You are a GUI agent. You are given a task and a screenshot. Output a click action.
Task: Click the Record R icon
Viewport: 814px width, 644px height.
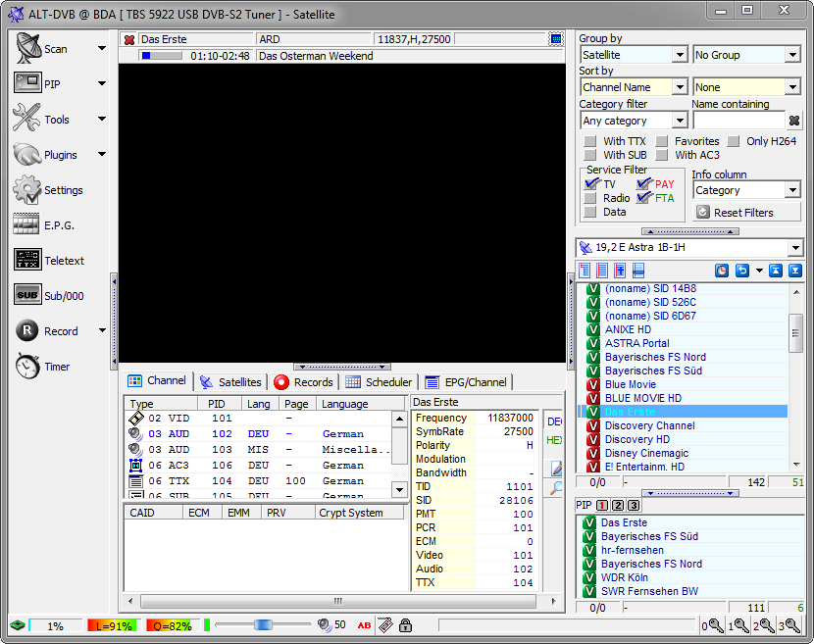point(27,330)
